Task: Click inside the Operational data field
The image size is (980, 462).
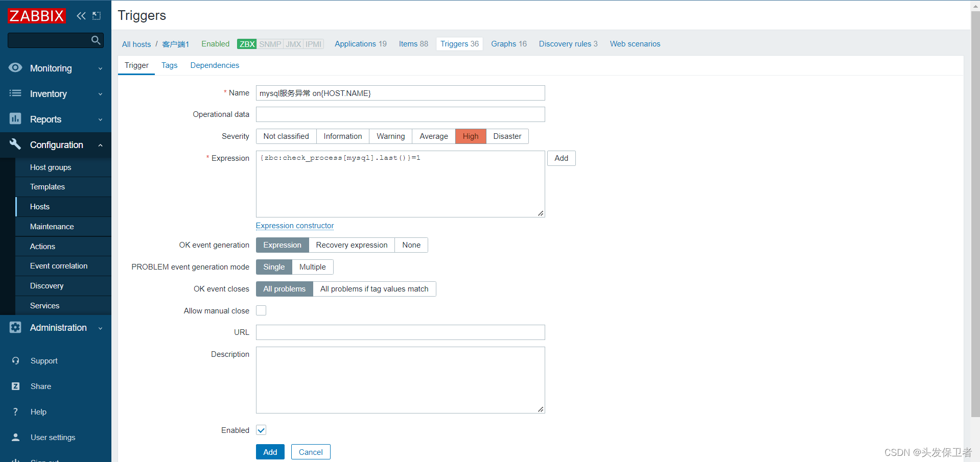Action: [400, 114]
